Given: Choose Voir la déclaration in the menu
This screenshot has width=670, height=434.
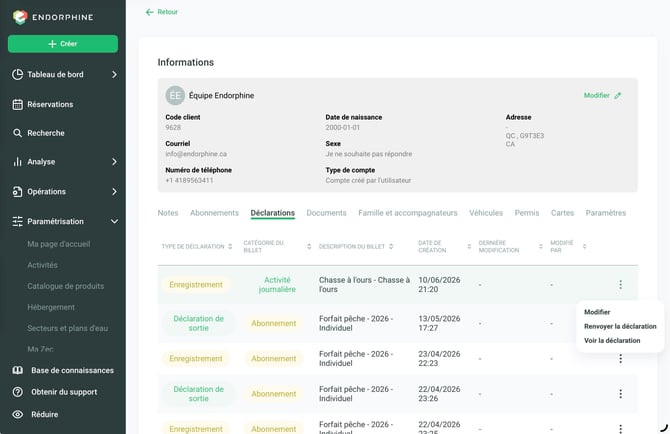Looking at the screenshot, I should click(x=612, y=340).
